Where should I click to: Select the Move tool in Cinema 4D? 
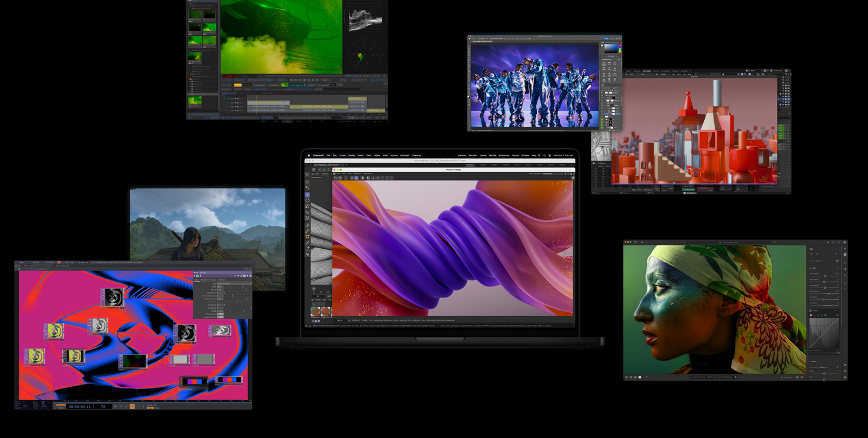click(x=307, y=195)
